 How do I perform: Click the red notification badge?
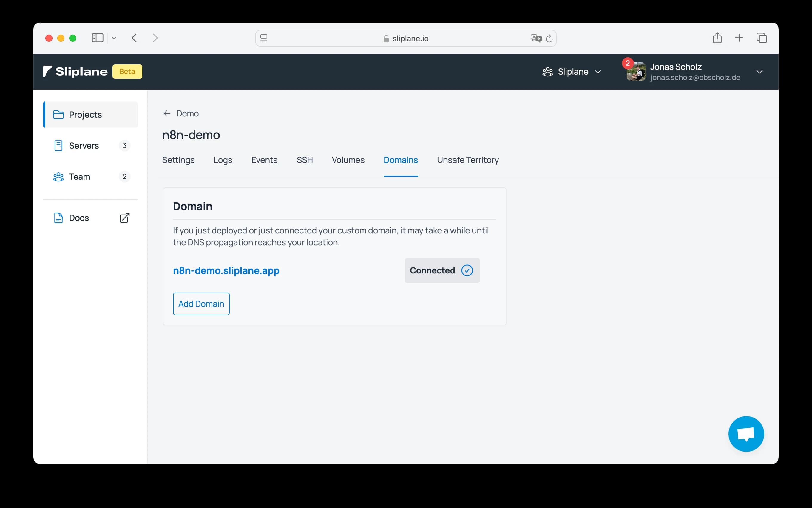(627, 63)
